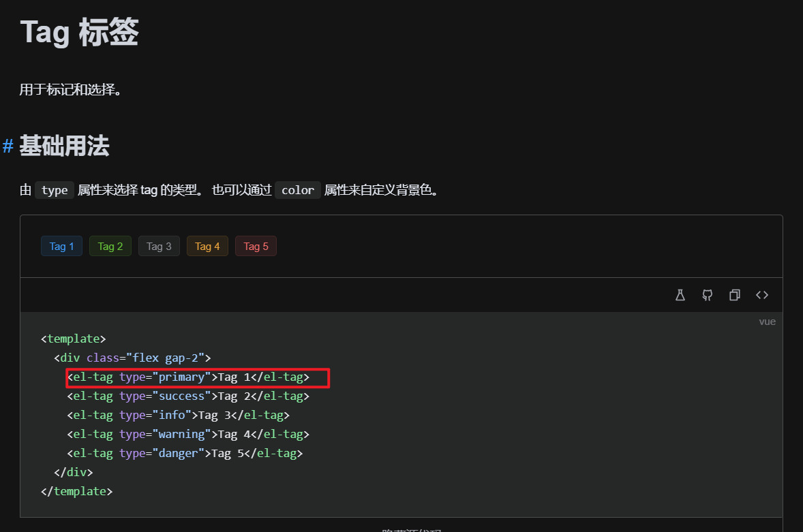
Task: View Tag component source on GitHub
Action: pyautogui.click(x=707, y=295)
